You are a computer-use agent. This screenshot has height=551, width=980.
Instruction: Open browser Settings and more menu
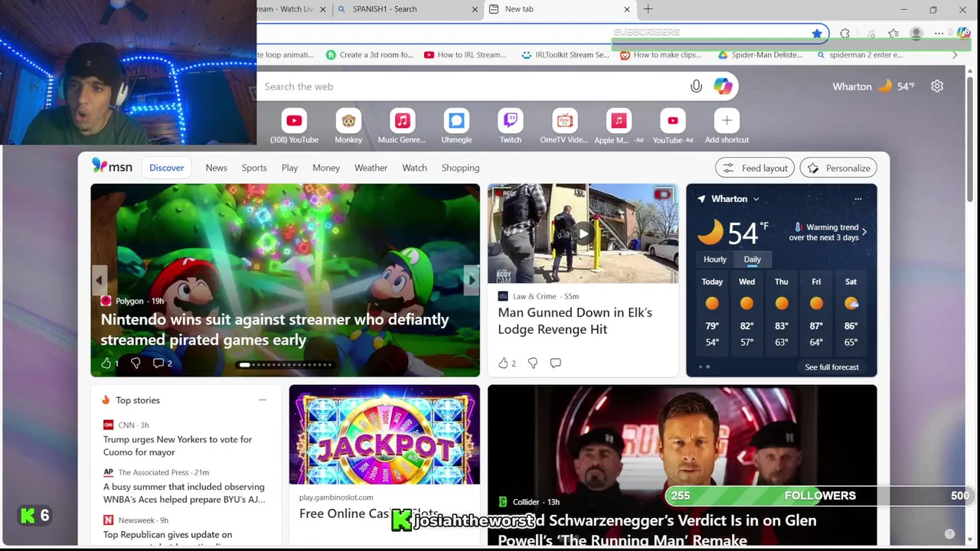939,34
